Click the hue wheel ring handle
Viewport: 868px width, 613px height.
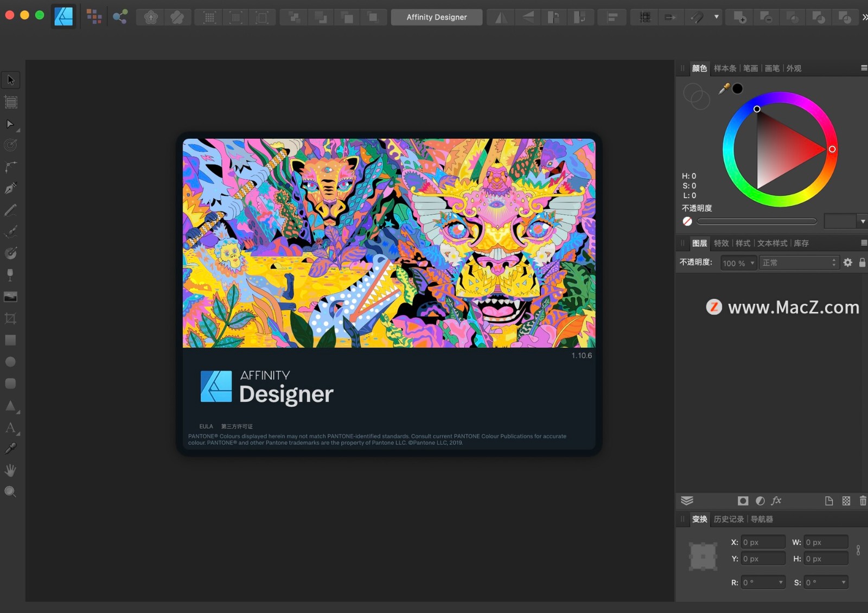click(x=832, y=149)
